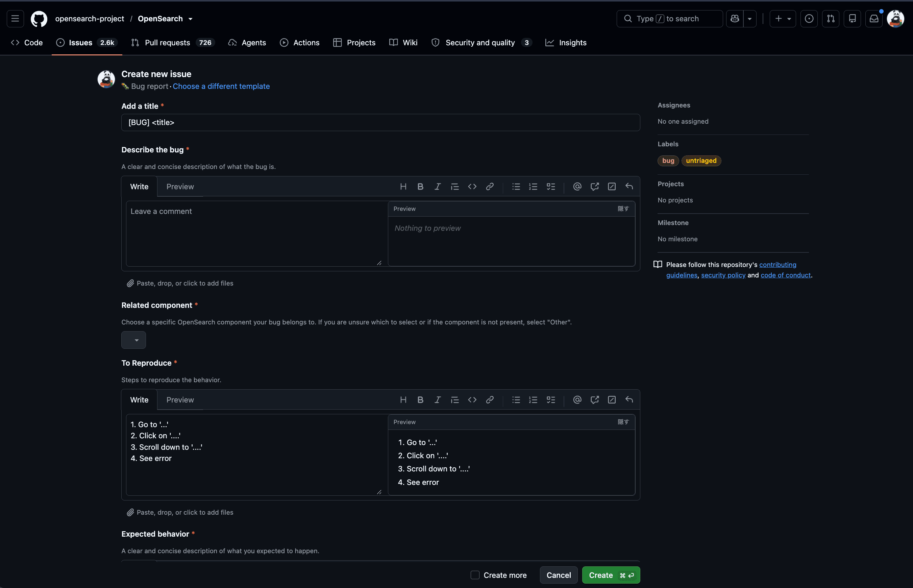
Task: Add cross-reference in Describe the bug editor
Action: pyautogui.click(x=595, y=187)
